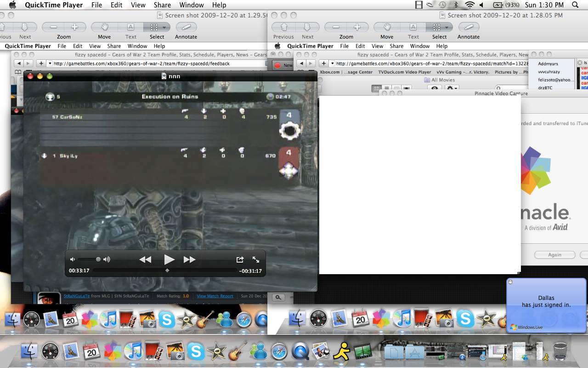Open the View menu in top menu bar

(138, 5)
